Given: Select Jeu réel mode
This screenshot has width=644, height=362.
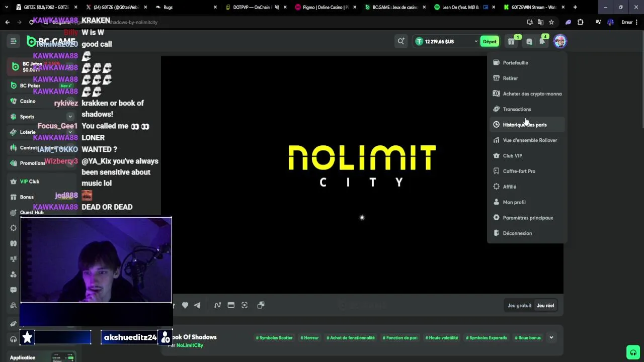Looking at the screenshot, I should click(545, 306).
